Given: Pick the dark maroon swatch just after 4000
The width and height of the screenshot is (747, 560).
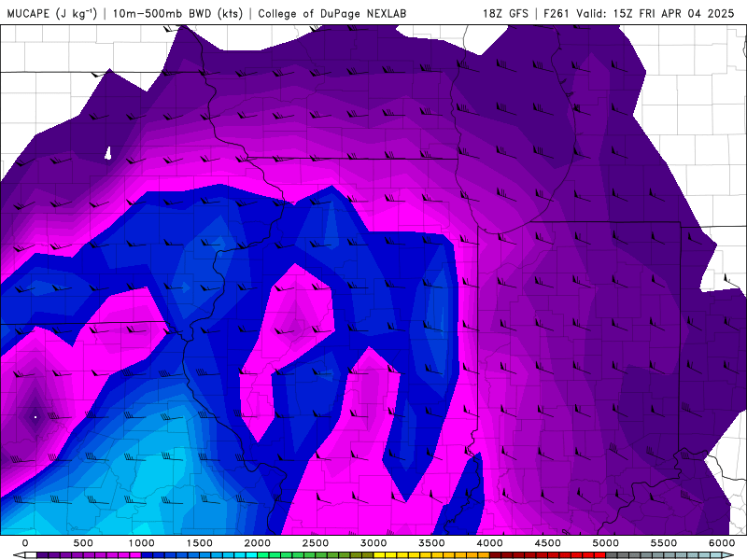Looking at the screenshot, I should click(496, 555).
